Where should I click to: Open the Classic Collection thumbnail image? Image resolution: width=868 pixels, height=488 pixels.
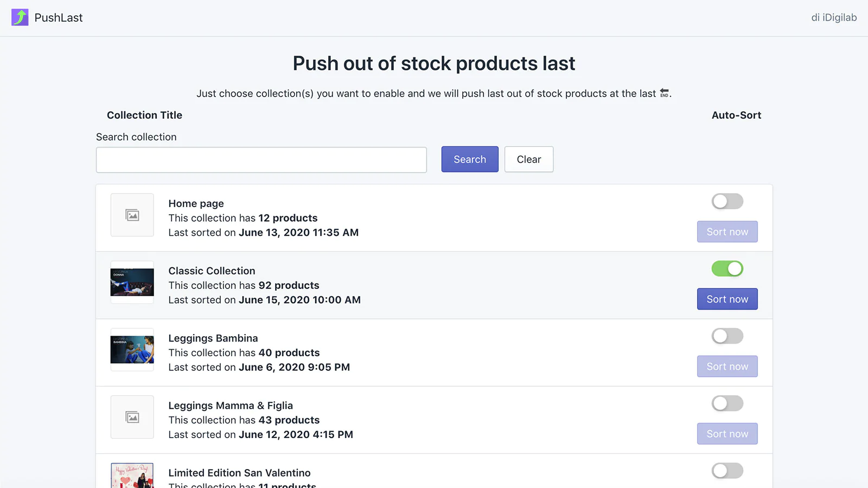(x=132, y=282)
